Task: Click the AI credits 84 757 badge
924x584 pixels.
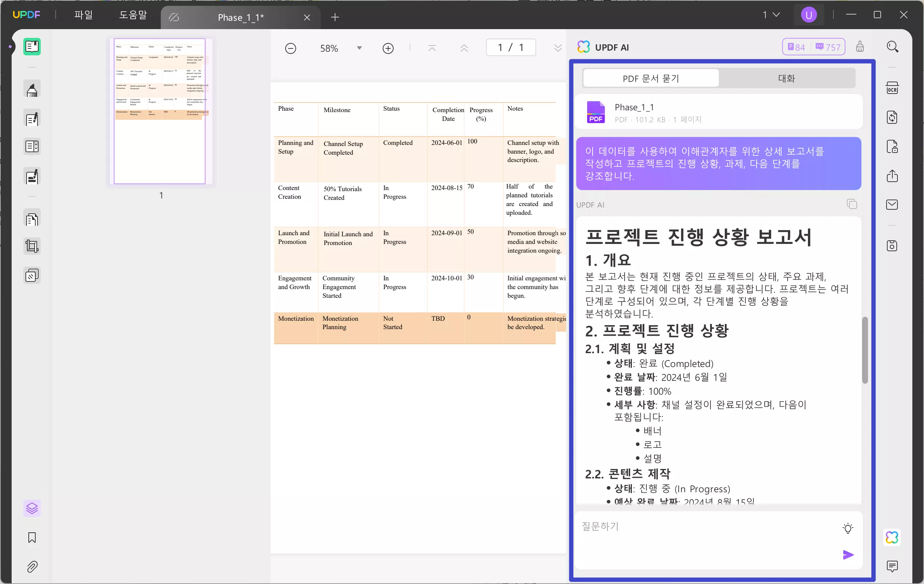Action: tap(813, 47)
